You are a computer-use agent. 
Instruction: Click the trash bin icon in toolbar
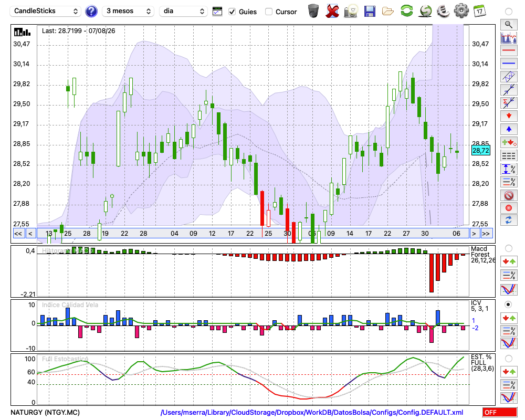[313, 10]
